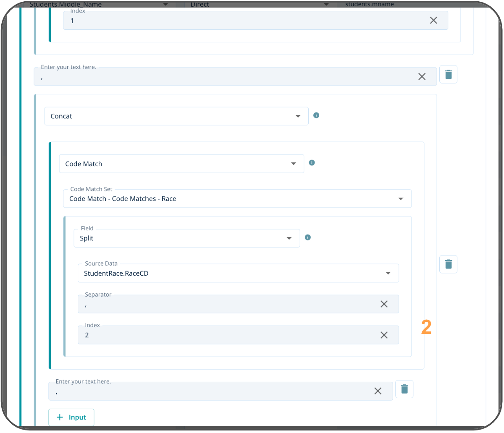504x433 pixels.
Task: Expand the Source Data StudentRace.RaceCD dropdown
Action: coord(238,274)
